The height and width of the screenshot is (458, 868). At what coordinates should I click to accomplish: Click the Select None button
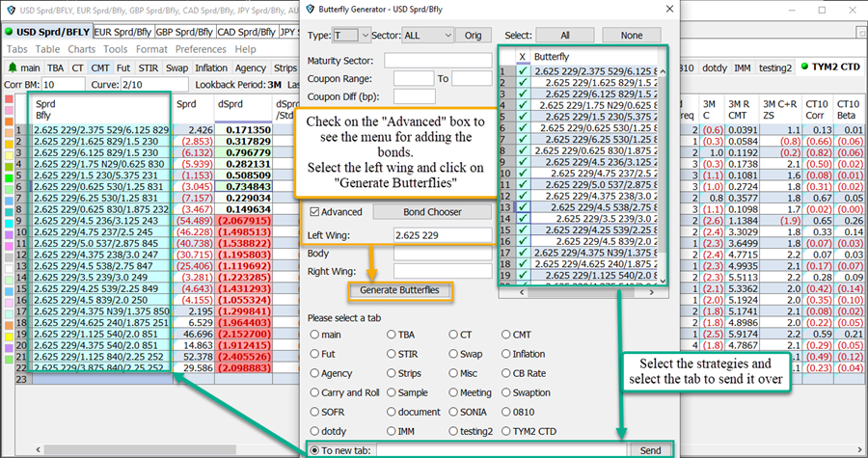[x=632, y=36]
